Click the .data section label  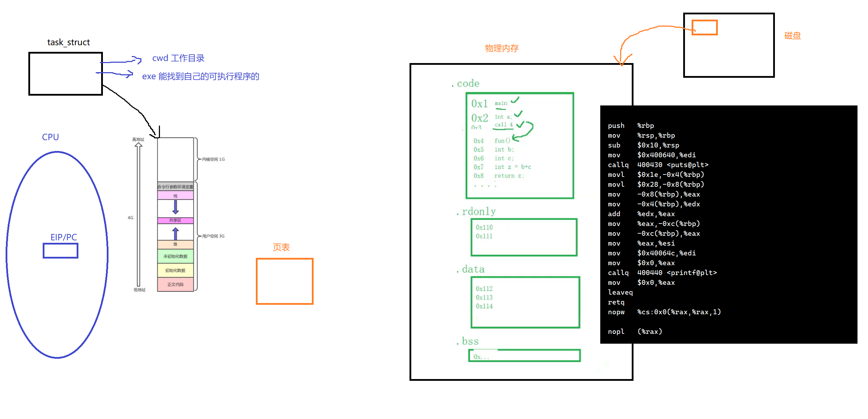pyautogui.click(x=470, y=269)
